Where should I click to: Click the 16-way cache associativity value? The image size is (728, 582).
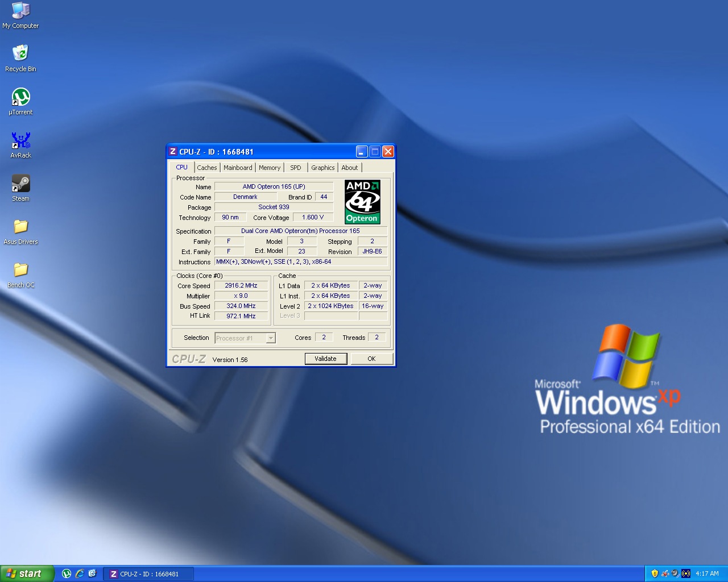[373, 306]
